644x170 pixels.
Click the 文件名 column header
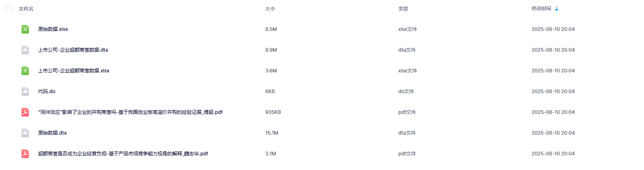[x=26, y=9]
